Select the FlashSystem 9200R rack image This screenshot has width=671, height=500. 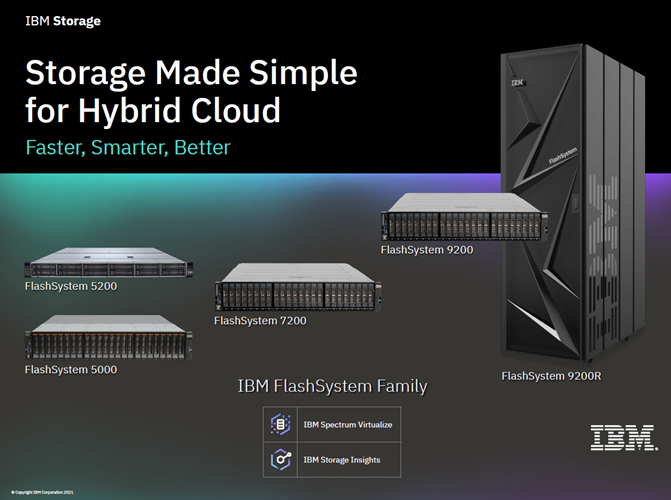tap(573, 203)
